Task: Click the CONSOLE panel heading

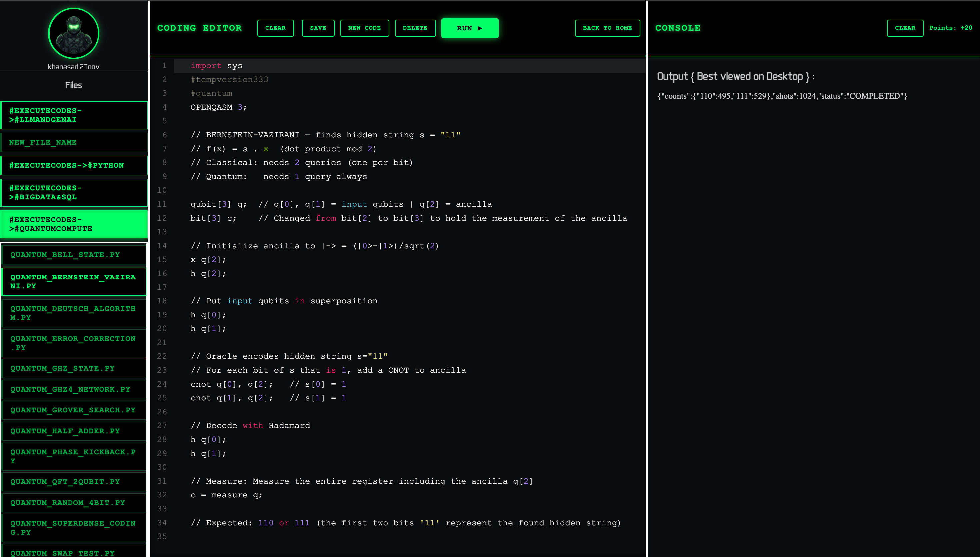Action: click(678, 28)
